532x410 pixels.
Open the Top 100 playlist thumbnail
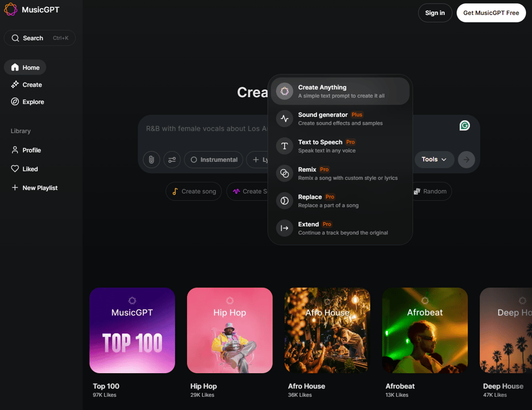[132, 330]
